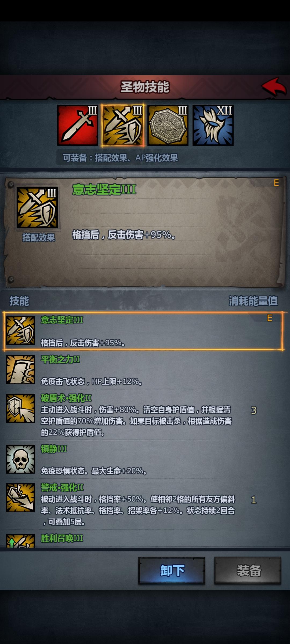Tap the 平衡之力II skill icon
The image size is (290, 644).
pyautogui.click(x=20, y=369)
